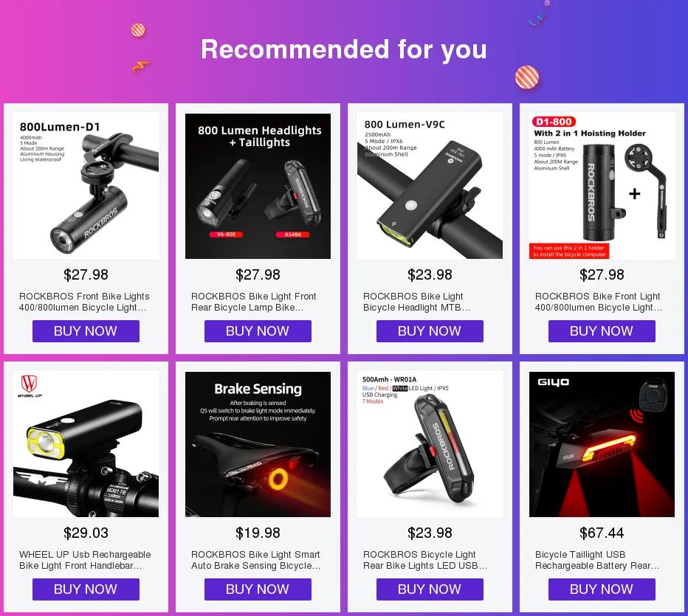Click BUY NOW for Front Rear Bicycle Lamp

(x=258, y=331)
